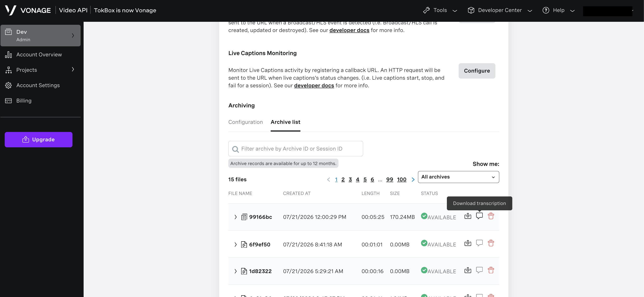Screen dimensions: 644x297
Task: Open the Tools menu
Action: (440, 10)
